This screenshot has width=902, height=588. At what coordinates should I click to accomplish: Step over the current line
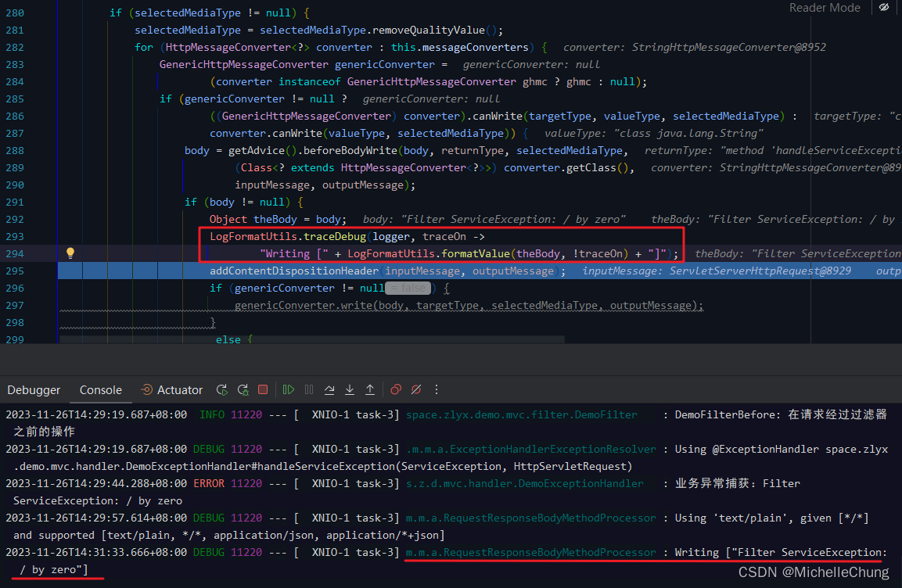[x=329, y=389]
